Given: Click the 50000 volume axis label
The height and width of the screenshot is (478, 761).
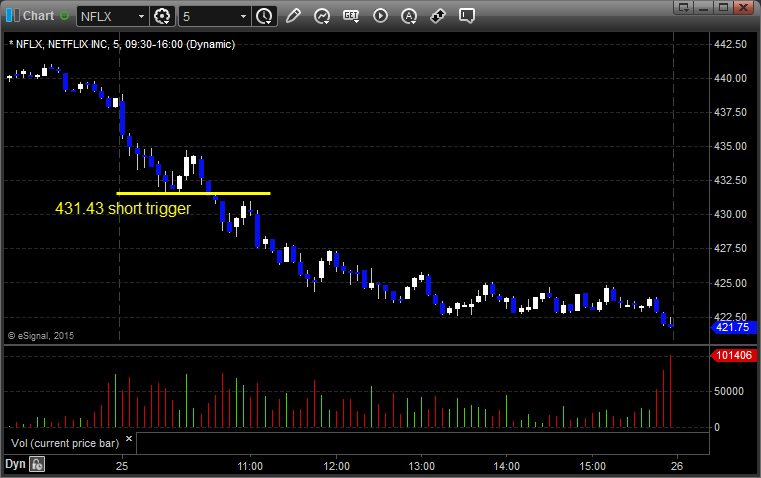Looking at the screenshot, I should pos(728,391).
